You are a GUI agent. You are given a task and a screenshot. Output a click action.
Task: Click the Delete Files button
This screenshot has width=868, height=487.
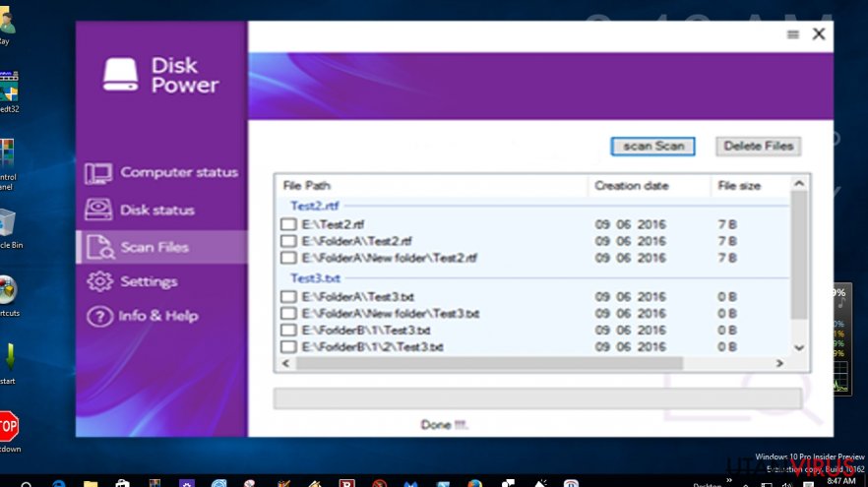758,146
